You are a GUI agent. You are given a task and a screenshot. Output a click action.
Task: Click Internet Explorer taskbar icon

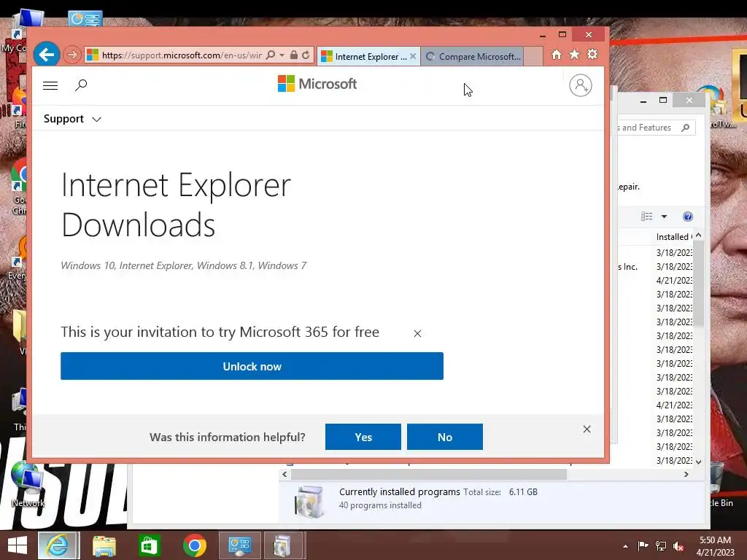click(58, 545)
